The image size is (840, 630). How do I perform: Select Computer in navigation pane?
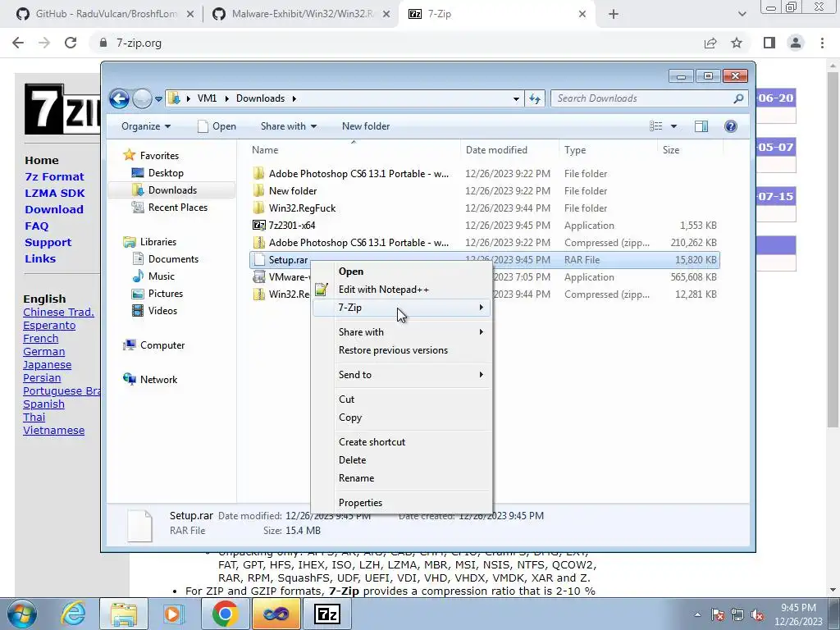tap(153, 345)
